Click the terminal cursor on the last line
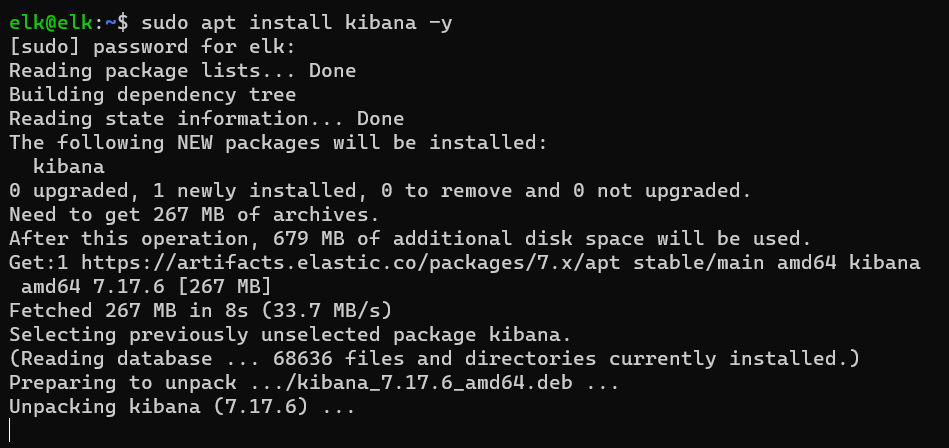Viewport: 949px width, 448px height. click(x=10, y=431)
